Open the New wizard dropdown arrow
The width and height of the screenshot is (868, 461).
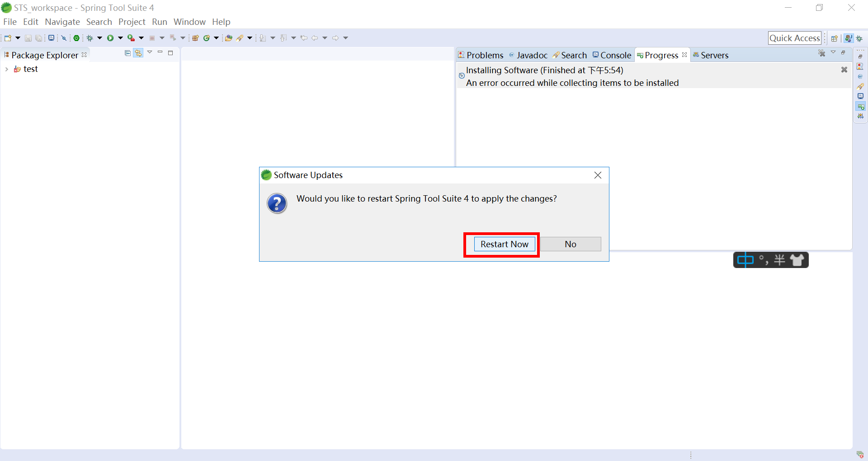coord(18,38)
